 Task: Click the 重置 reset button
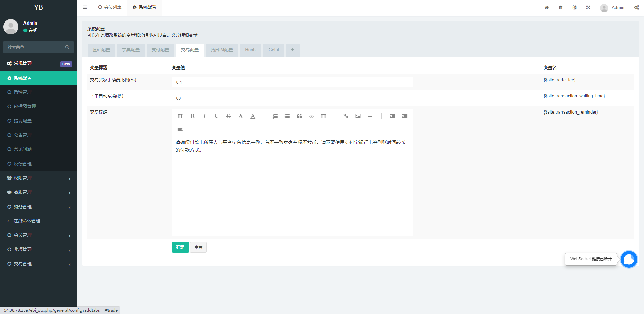[x=198, y=247]
